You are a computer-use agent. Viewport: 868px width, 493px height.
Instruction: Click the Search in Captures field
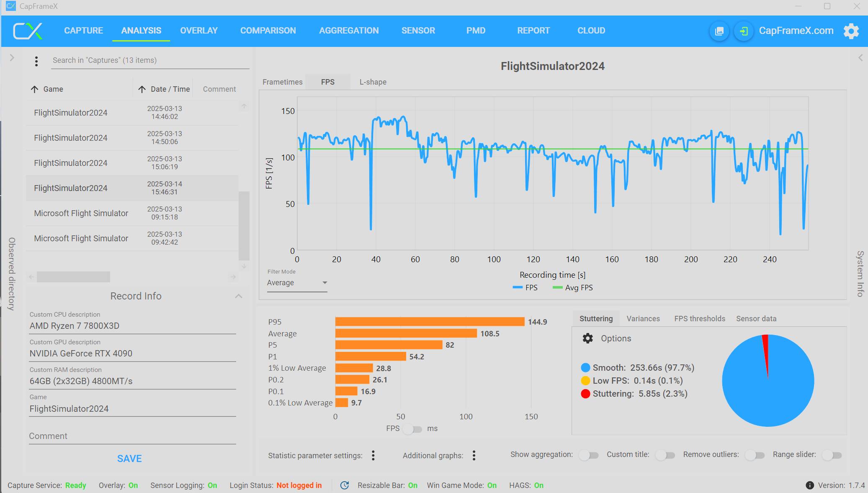(x=150, y=61)
